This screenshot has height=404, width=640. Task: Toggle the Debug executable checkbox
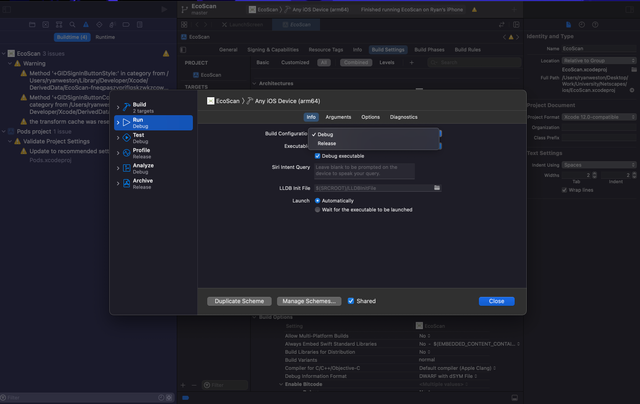click(x=317, y=156)
